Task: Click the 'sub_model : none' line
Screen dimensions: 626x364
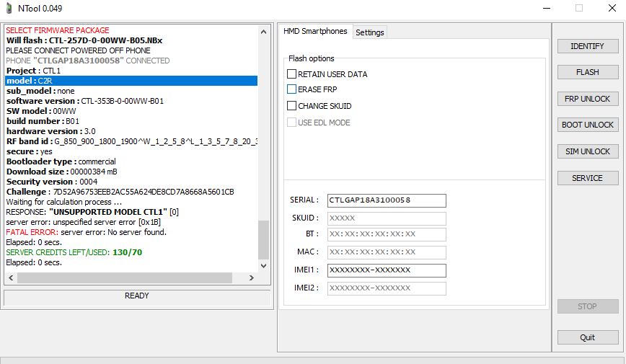Action: [x=40, y=91]
